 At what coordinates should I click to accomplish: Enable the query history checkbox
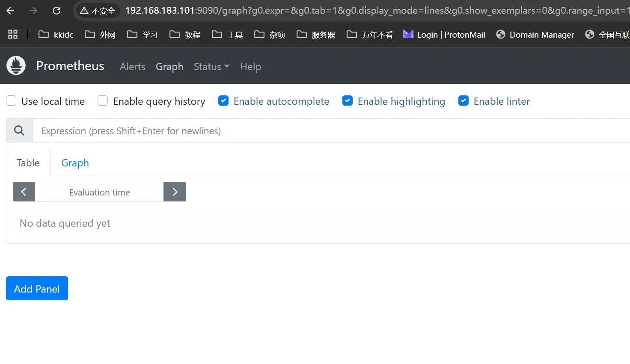(x=103, y=101)
